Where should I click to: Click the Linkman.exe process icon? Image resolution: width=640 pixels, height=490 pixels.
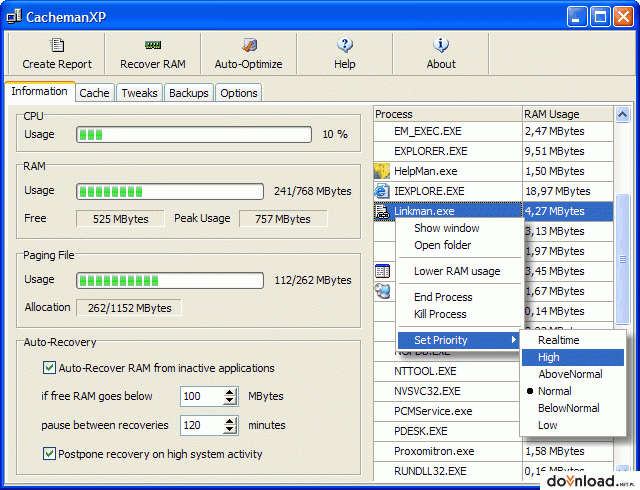tap(382, 212)
